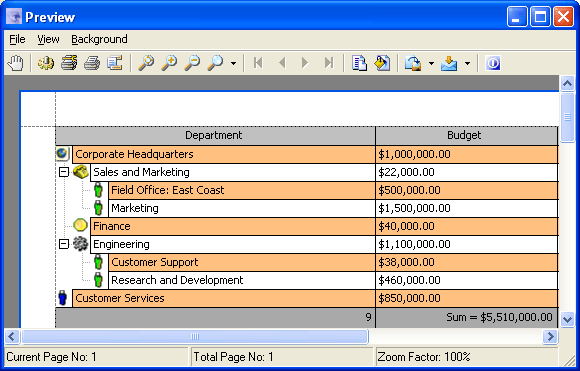This screenshot has width=580, height=371.
Task: Click the $40,000.00 budget cell
Action: click(x=466, y=226)
